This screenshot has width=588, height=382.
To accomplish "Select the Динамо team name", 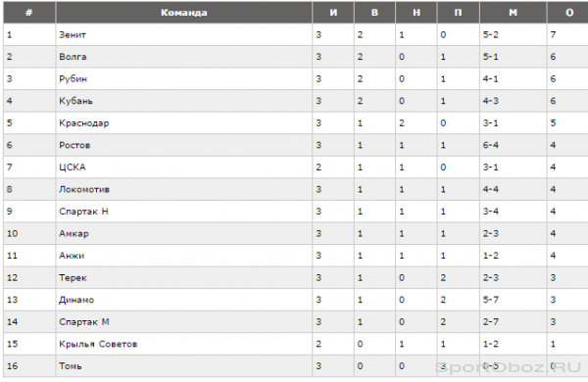I will pyautogui.click(x=76, y=300).
